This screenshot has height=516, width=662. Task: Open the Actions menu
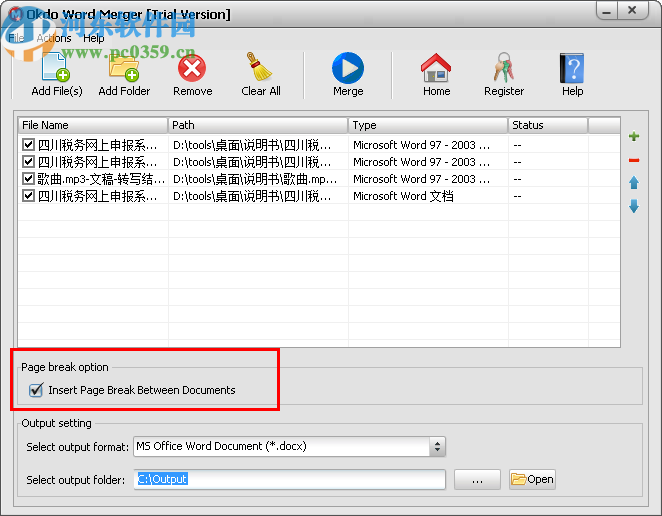click(x=54, y=38)
